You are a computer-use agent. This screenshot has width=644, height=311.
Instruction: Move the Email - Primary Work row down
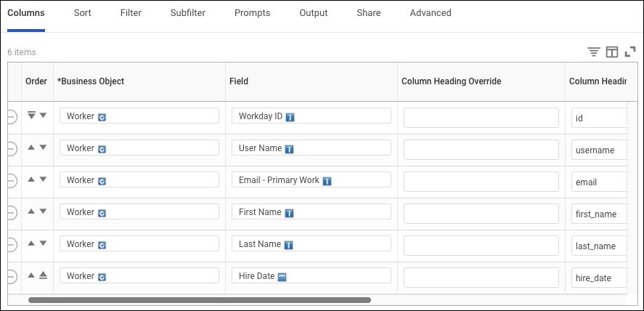pos(43,180)
